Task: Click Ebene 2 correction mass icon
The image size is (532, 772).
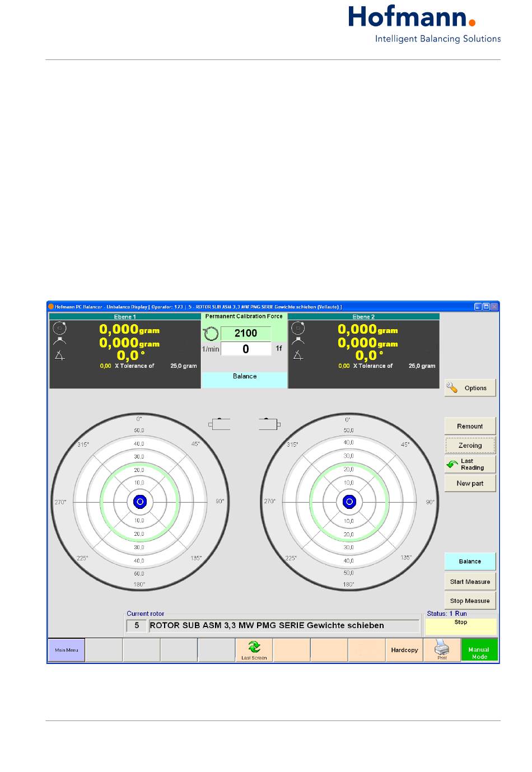Action: (298, 341)
